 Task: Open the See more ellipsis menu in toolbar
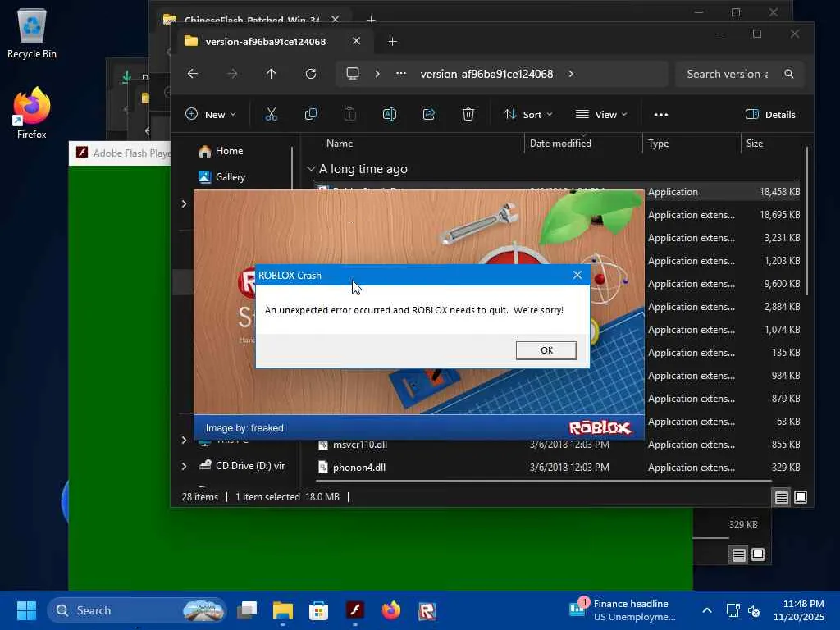[x=661, y=114]
